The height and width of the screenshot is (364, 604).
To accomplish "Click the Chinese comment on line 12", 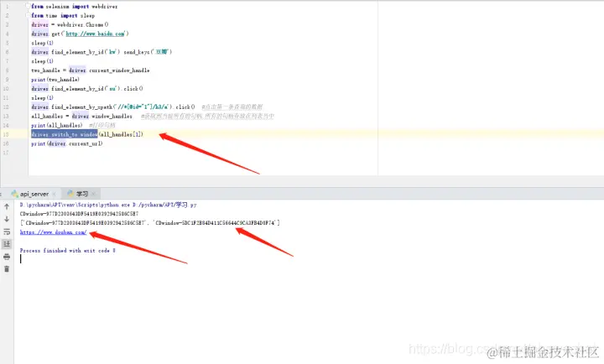I will [232, 107].
